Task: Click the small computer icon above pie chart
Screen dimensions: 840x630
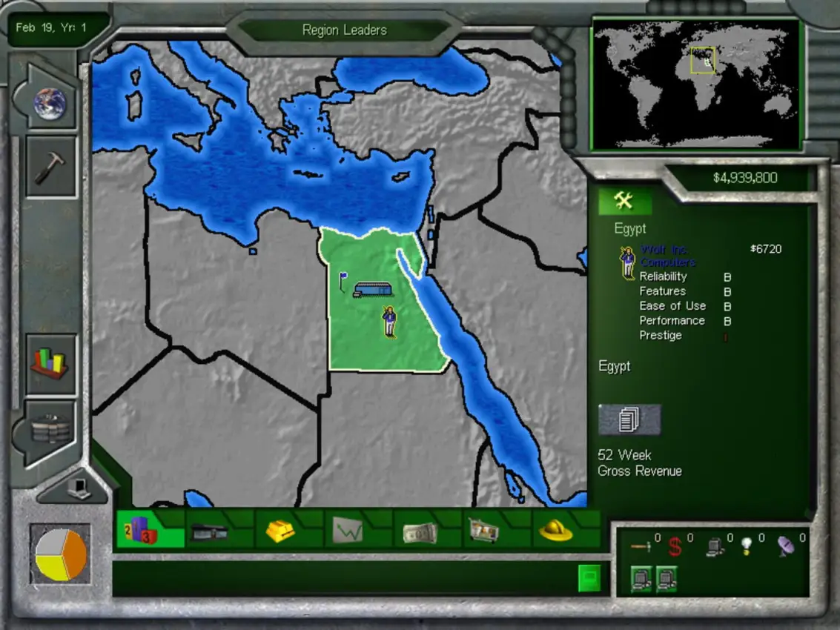Action: click(x=77, y=490)
